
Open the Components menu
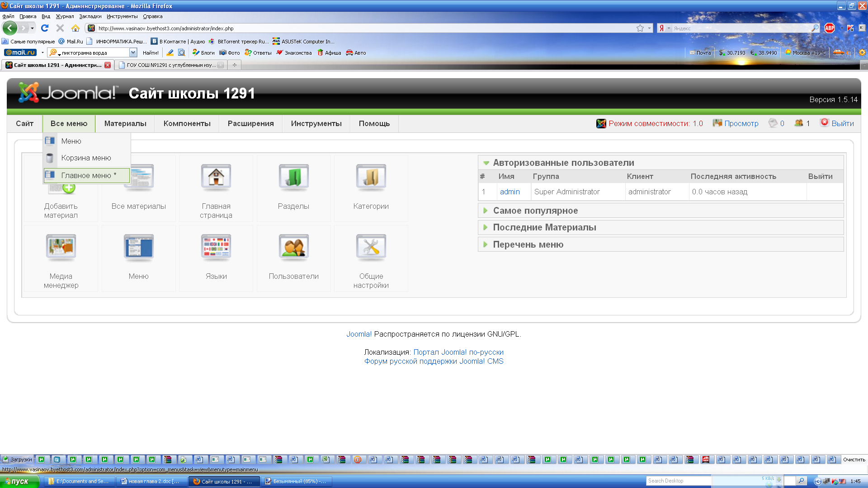187,123
